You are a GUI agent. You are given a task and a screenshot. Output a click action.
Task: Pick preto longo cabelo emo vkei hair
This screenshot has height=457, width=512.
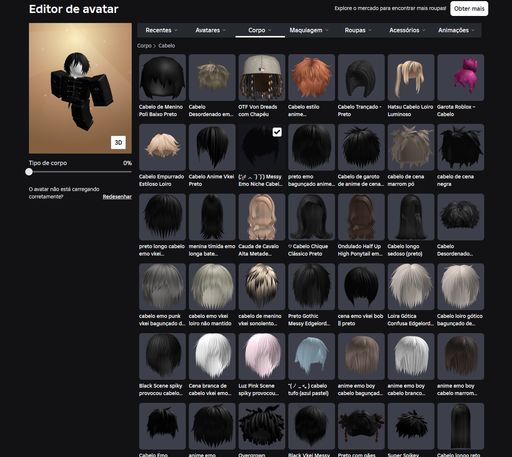pyautogui.click(x=162, y=217)
